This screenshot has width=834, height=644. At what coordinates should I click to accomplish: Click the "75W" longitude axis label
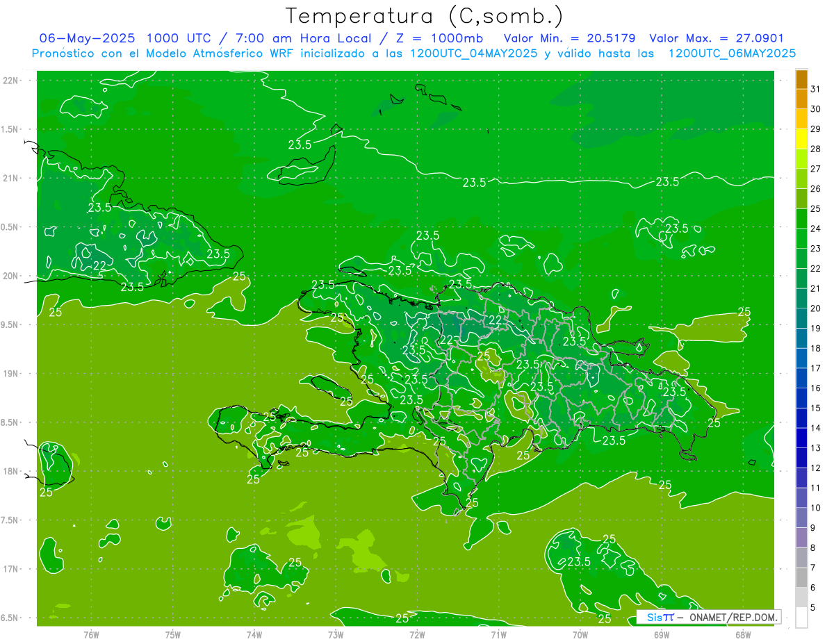click(172, 634)
